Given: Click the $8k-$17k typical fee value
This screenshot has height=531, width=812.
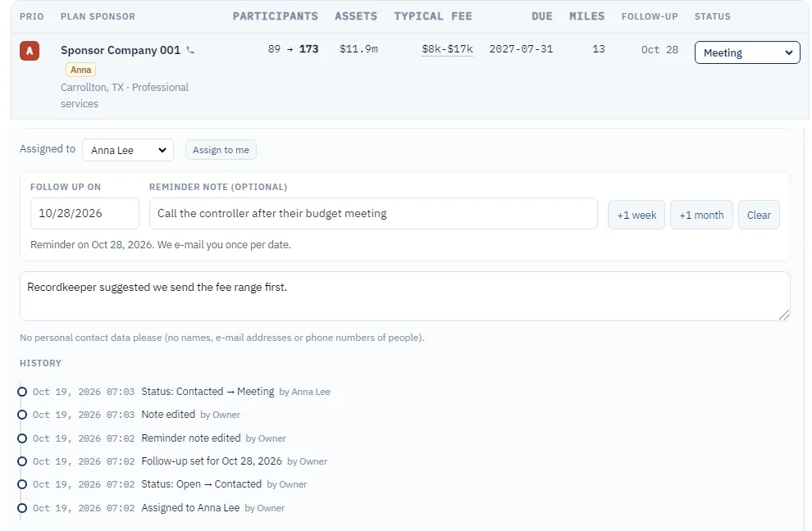Looking at the screenshot, I should (x=447, y=49).
